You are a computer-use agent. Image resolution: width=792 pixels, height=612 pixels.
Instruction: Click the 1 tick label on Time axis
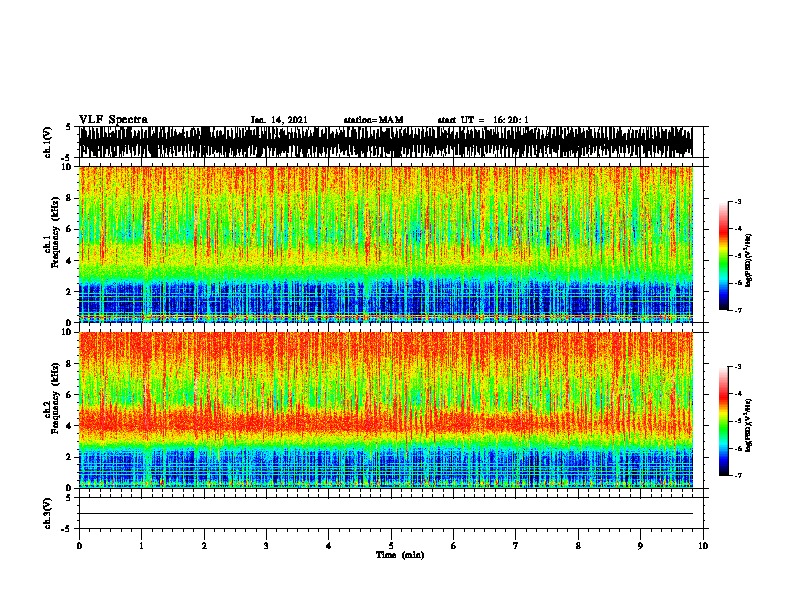tap(141, 546)
